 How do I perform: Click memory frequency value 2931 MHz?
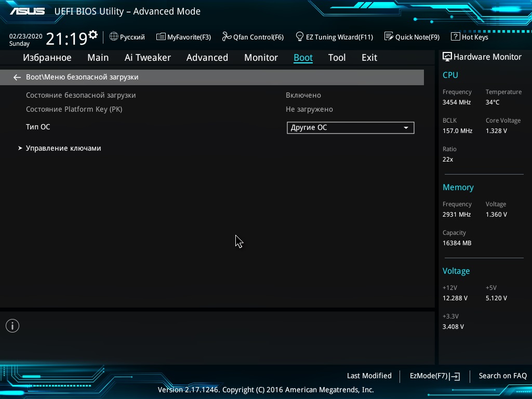coord(457,215)
